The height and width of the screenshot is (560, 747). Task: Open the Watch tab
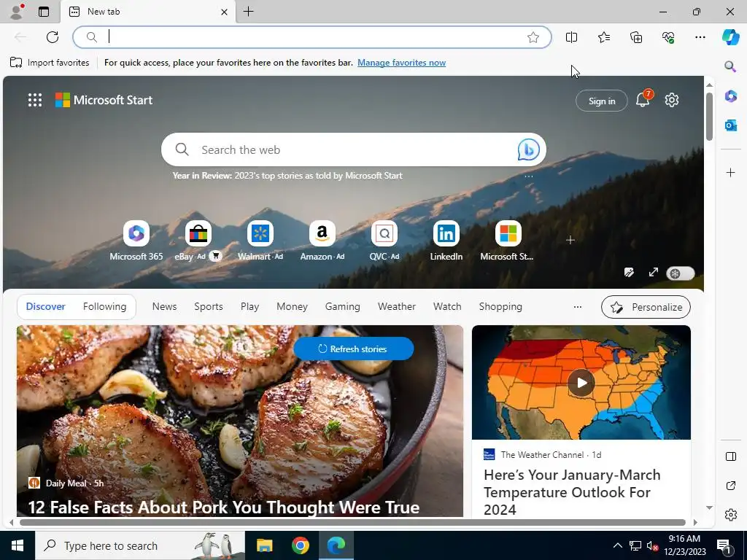[447, 307]
